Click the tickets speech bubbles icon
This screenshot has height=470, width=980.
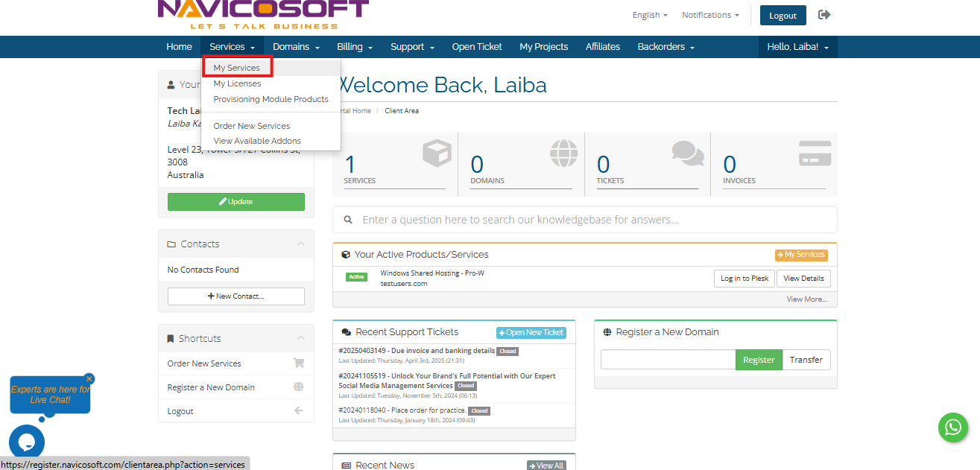pos(687,153)
